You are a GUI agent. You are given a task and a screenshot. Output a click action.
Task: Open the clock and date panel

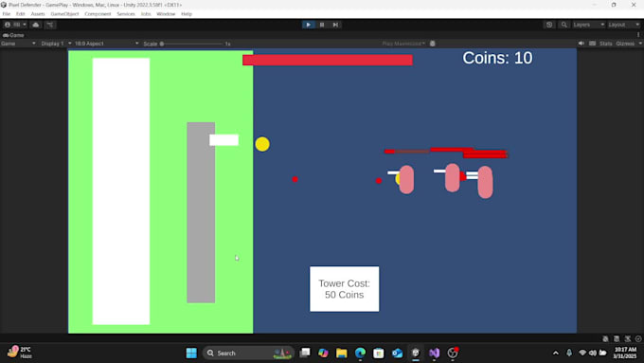pos(625,353)
